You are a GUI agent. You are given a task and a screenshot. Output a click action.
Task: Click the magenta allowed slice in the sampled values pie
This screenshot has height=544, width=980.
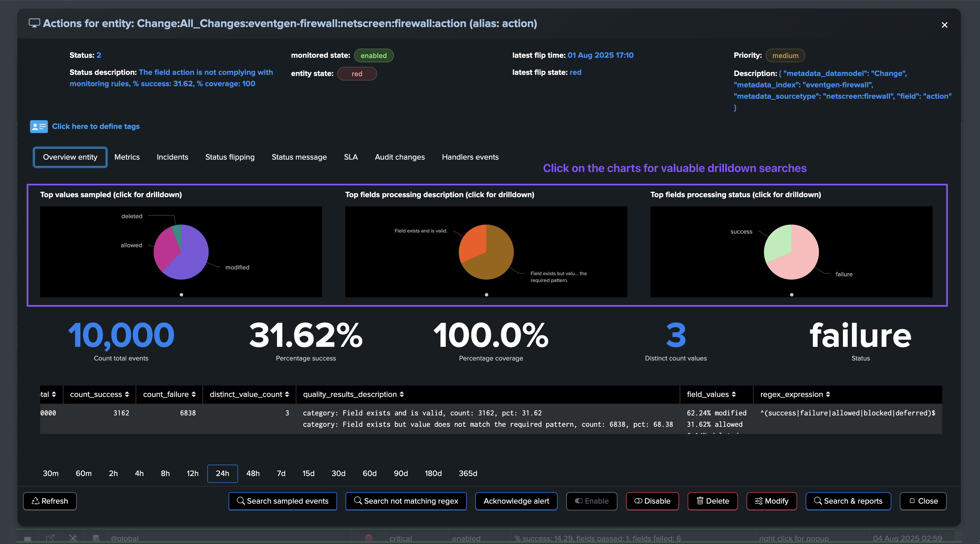[166, 249]
